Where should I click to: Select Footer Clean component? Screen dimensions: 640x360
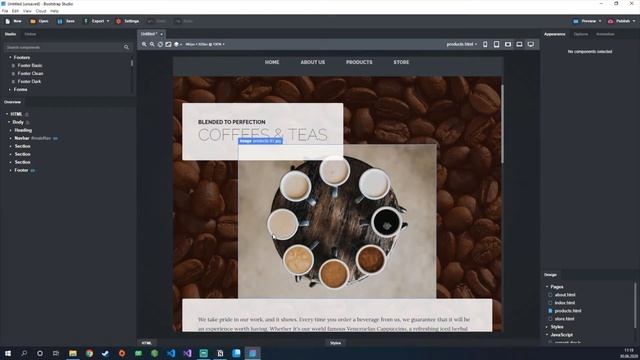[x=30, y=73]
